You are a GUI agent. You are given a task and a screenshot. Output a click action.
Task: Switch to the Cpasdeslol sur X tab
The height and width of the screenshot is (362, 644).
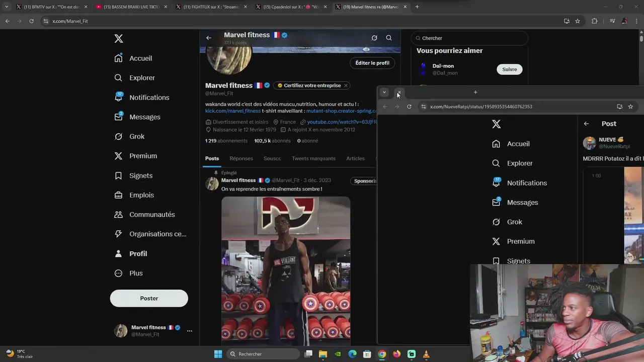[291, 7]
